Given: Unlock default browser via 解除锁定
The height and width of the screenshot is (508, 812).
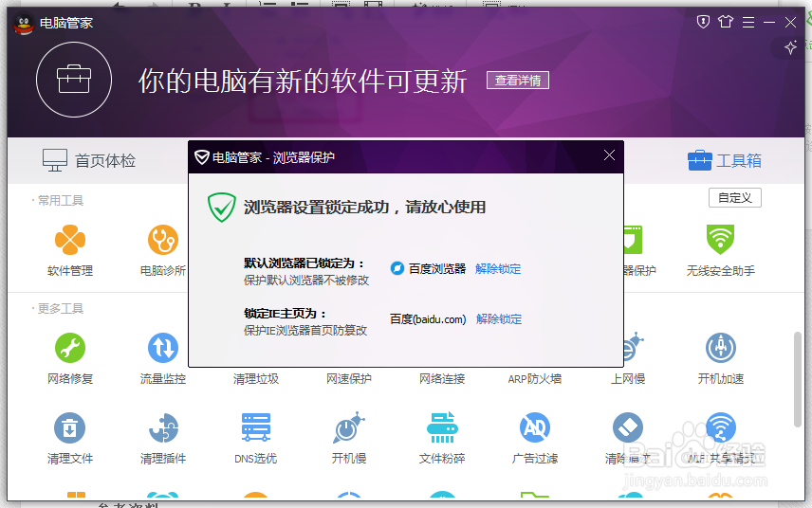Looking at the screenshot, I should point(498,269).
